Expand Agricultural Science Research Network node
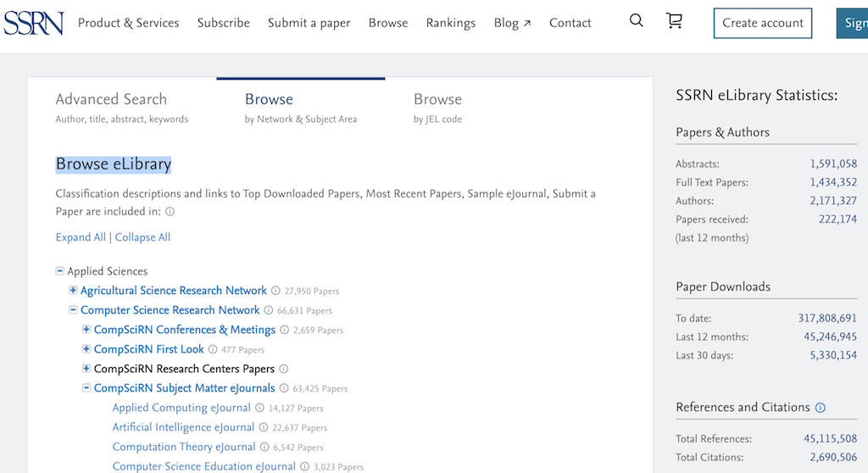 pos(73,290)
